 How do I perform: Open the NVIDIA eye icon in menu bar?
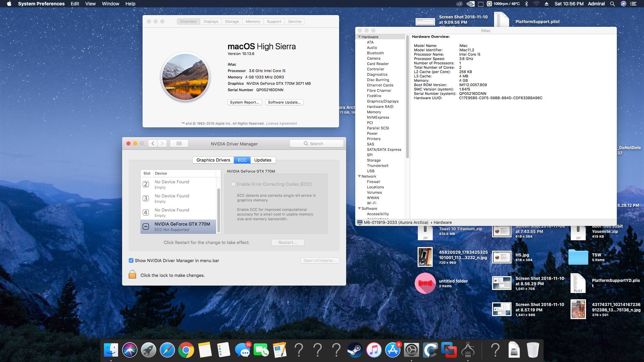pos(471,4)
